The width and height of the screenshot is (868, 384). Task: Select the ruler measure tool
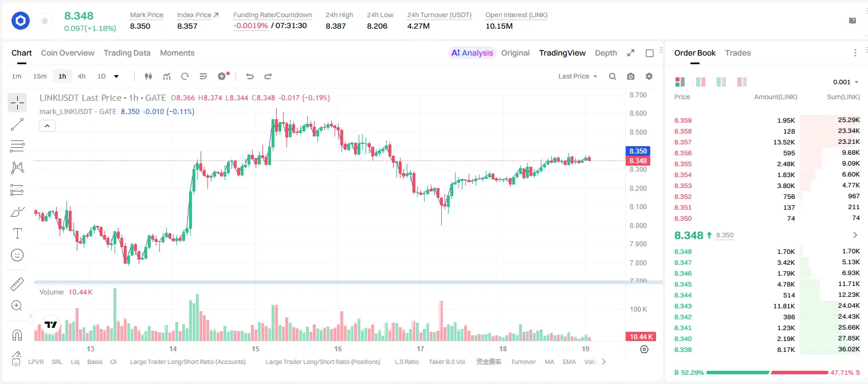pyautogui.click(x=17, y=284)
